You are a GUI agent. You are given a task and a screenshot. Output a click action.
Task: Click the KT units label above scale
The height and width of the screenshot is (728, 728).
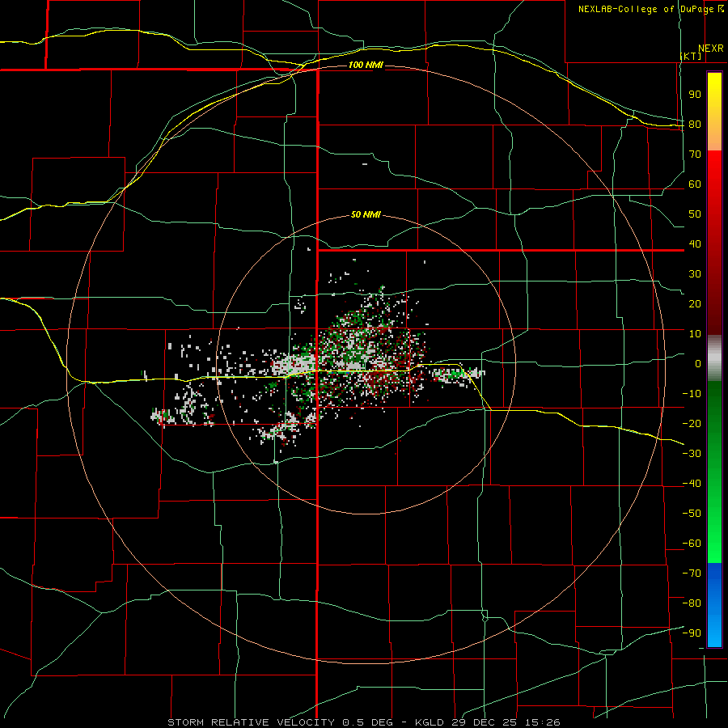click(692, 56)
